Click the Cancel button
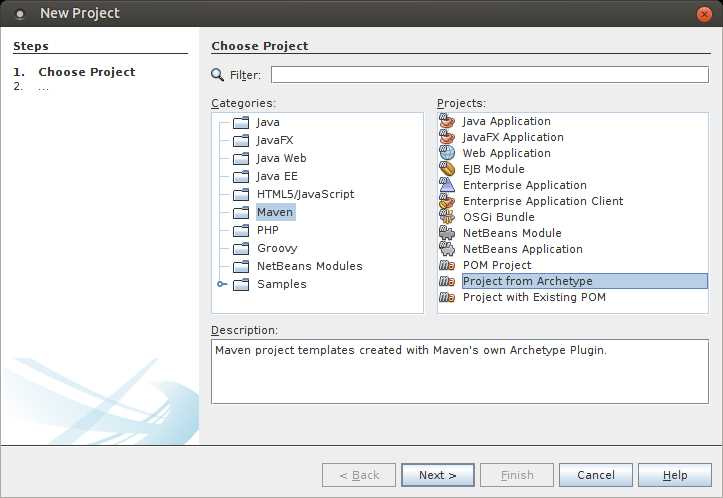This screenshot has width=723, height=498. 596,475
